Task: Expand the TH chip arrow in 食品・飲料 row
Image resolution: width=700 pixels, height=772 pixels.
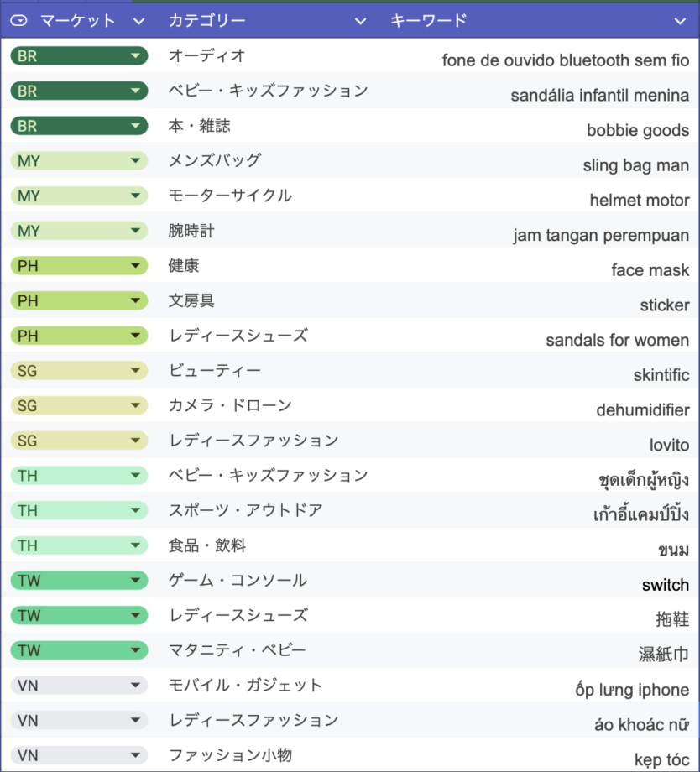Action: click(135, 545)
